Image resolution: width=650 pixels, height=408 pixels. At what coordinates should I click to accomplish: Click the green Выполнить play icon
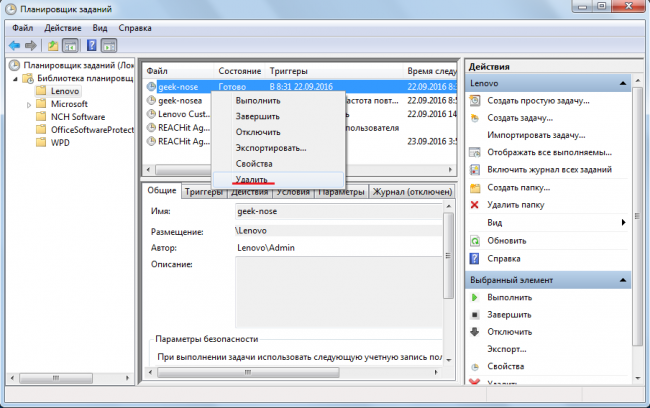pos(476,298)
